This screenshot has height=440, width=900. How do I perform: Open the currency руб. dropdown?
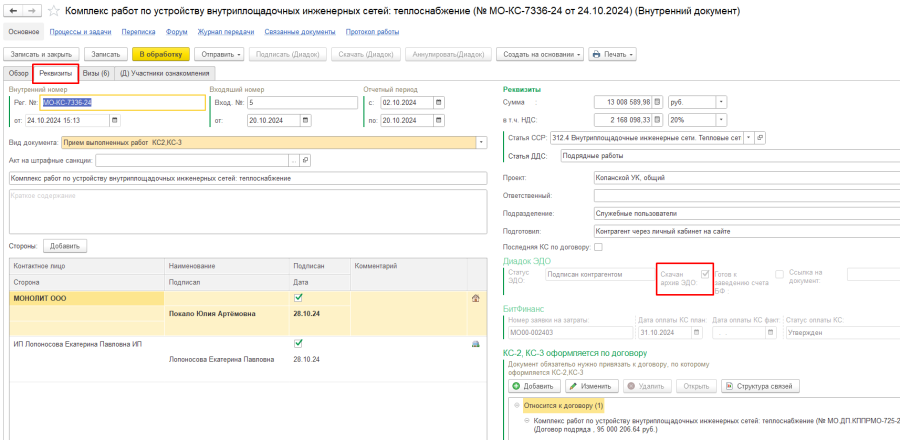tap(721, 102)
